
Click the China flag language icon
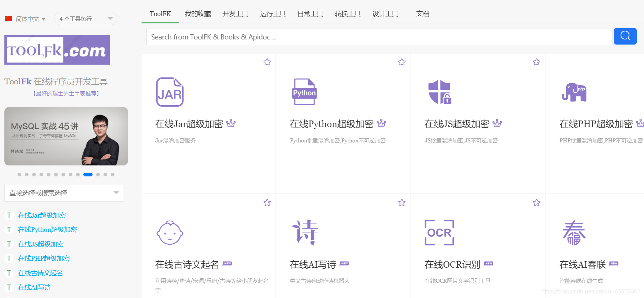click(x=8, y=18)
